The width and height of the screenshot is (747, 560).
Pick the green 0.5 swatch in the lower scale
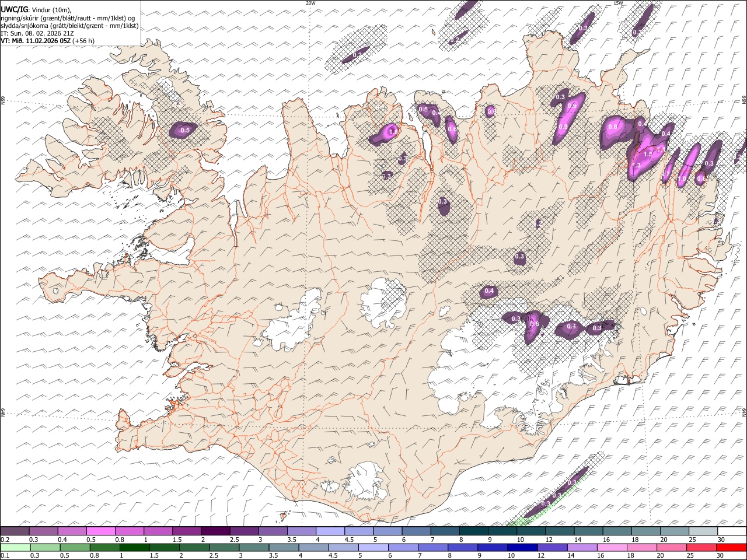75,547
